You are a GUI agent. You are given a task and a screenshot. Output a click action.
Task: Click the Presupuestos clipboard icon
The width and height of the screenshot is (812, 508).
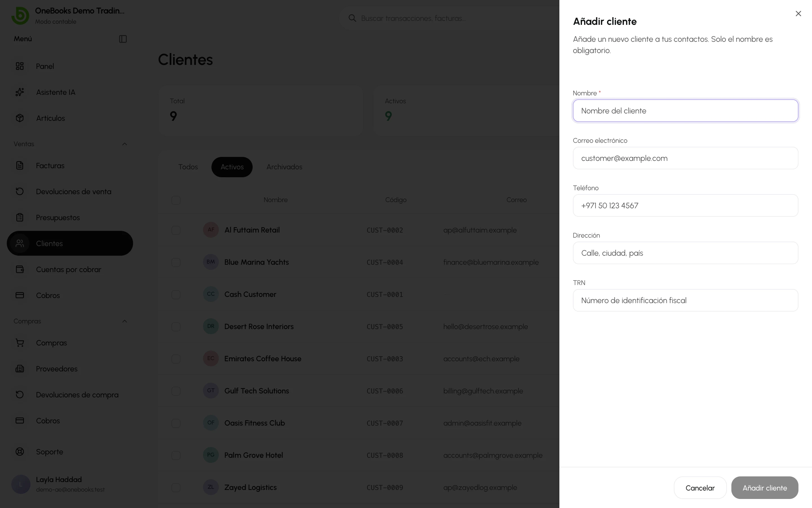20,217
